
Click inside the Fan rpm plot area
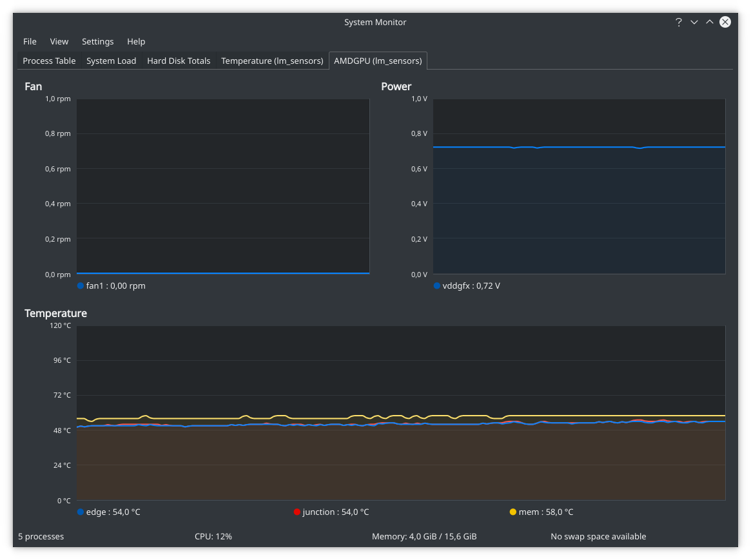point(223,186)
